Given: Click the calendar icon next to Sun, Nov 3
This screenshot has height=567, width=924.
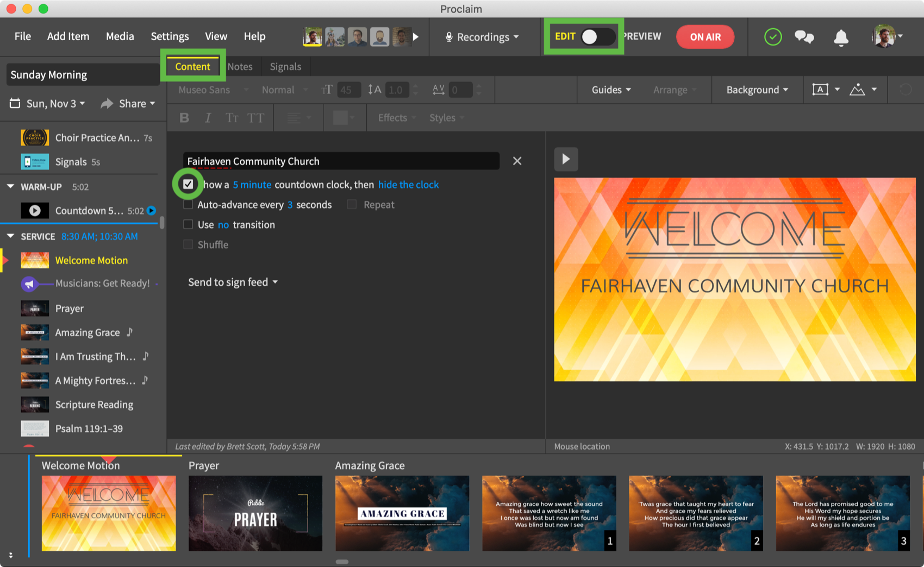Looking at the screenshot, I should [x=15, y=103].
